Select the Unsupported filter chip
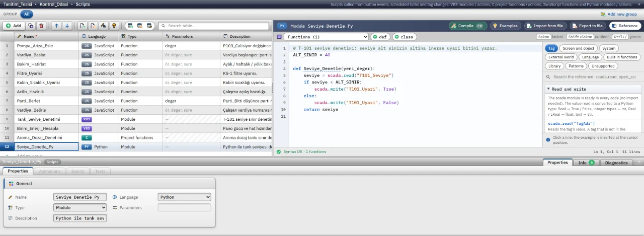 pyautogui.click(x=603, y=66)
